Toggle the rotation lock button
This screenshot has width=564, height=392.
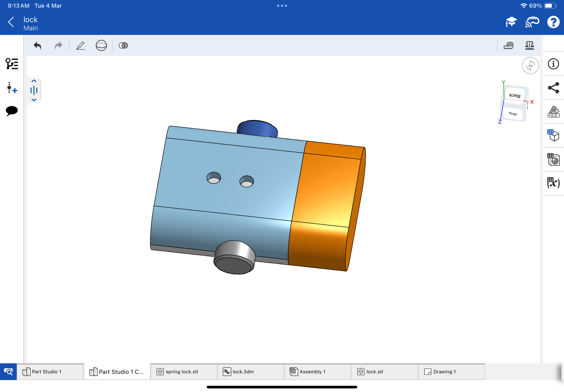(x=530, y=66)
